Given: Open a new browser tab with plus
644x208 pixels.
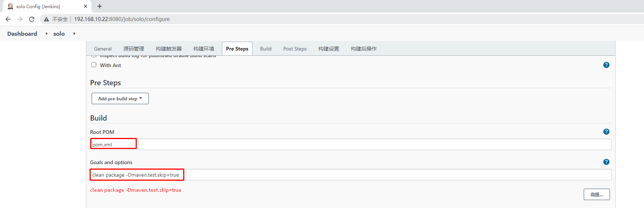Looking at the screenshot, I should pos(100,6).
